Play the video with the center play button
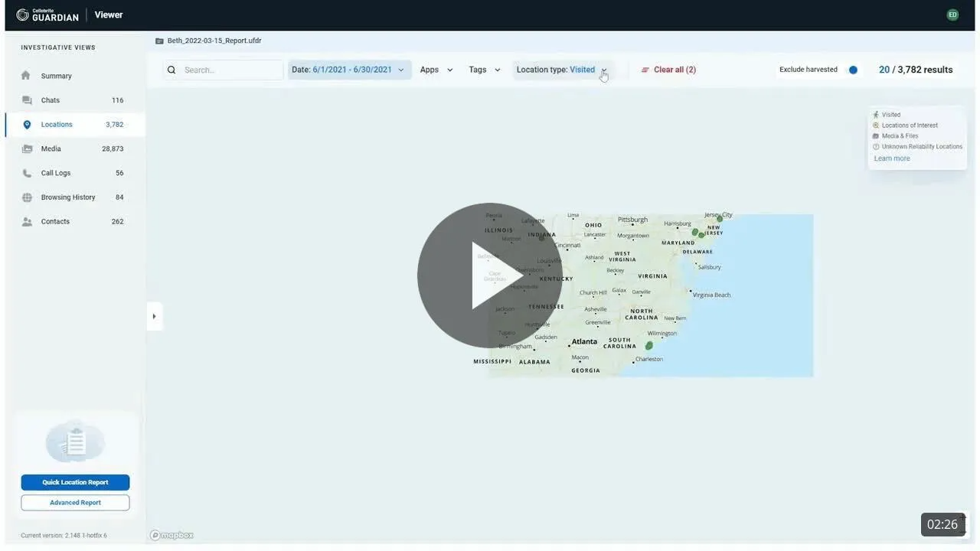This screenshot has height=551, width=980. [489, 275]
